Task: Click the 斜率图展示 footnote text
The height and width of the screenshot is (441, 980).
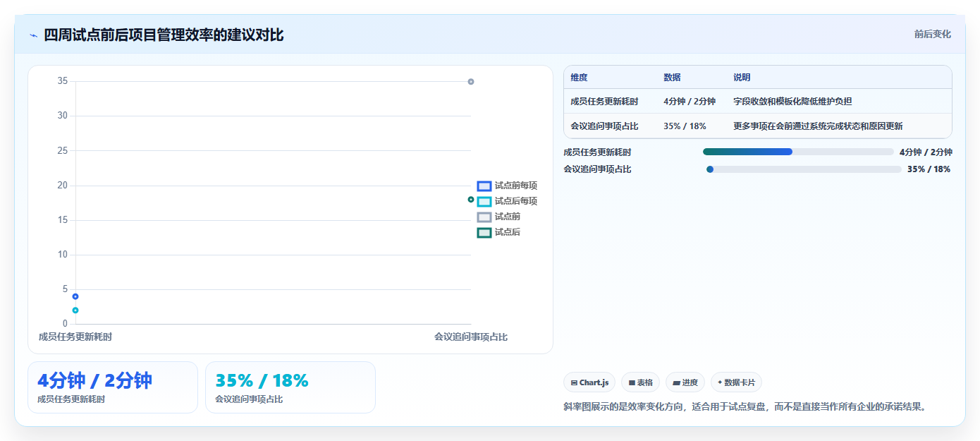Action: [x=745, y=406]
